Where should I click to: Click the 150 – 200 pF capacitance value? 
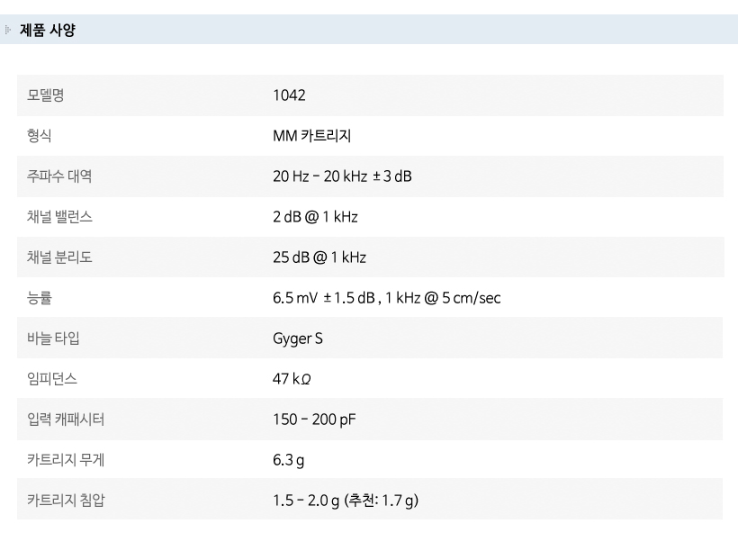click(x=314, y=420)
